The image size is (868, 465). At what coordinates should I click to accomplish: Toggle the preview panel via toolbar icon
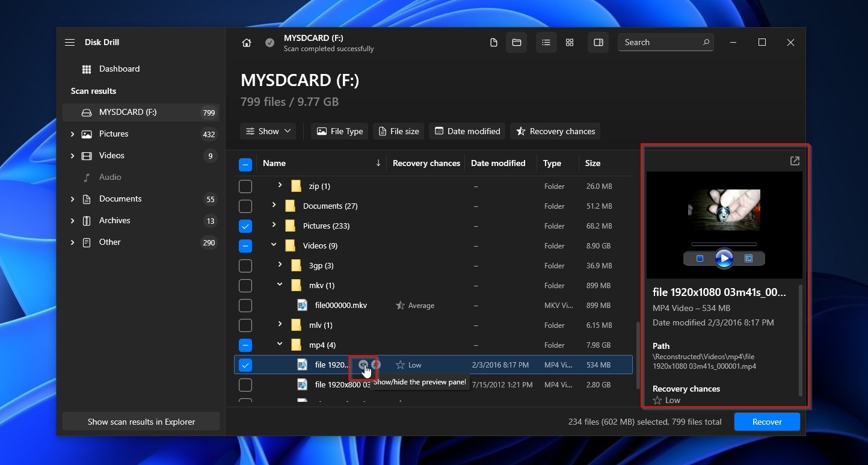click(598, 42)
